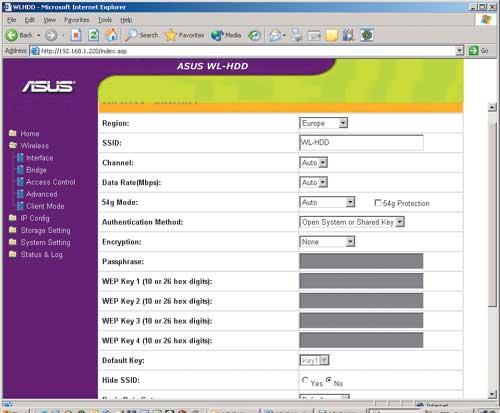Click the page scrollbar down arrow
The image size is (500, 413).
pos(492,394)
